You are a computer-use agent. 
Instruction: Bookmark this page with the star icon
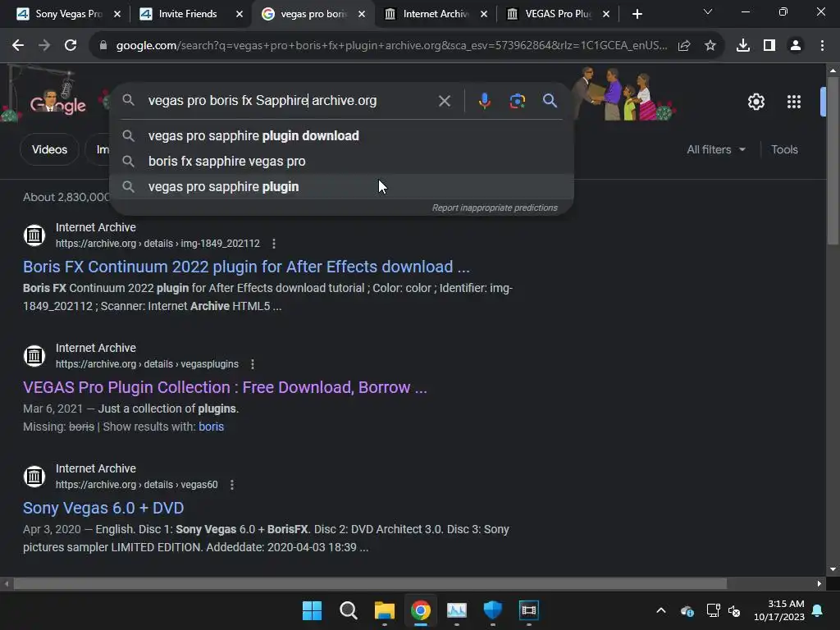pos(710,46)
